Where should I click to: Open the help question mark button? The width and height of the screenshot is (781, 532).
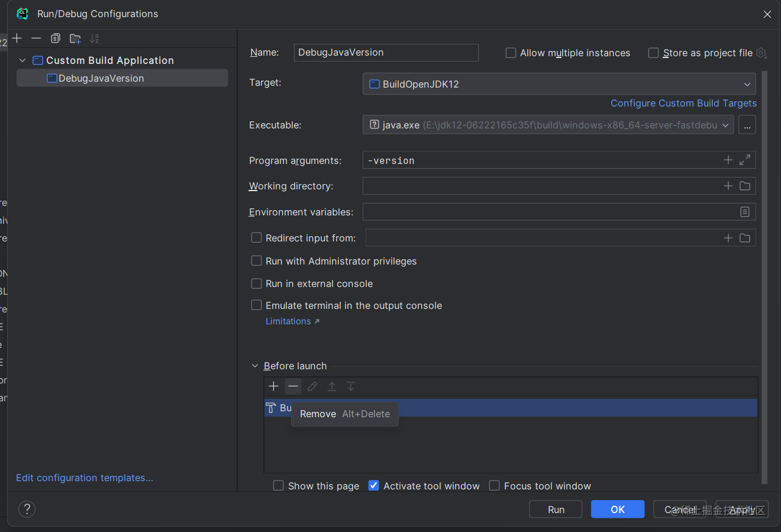pos(27,509)
